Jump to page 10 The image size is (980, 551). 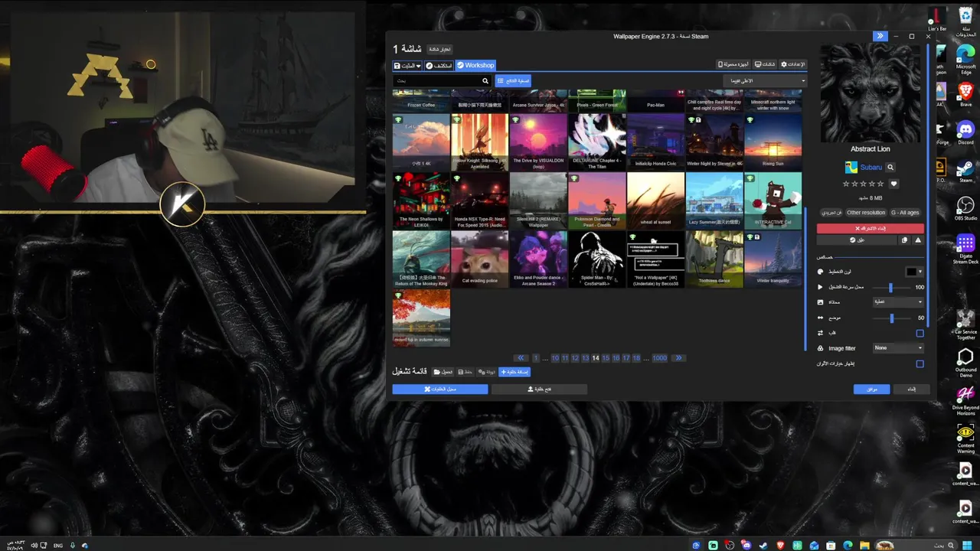click(555, 357)
